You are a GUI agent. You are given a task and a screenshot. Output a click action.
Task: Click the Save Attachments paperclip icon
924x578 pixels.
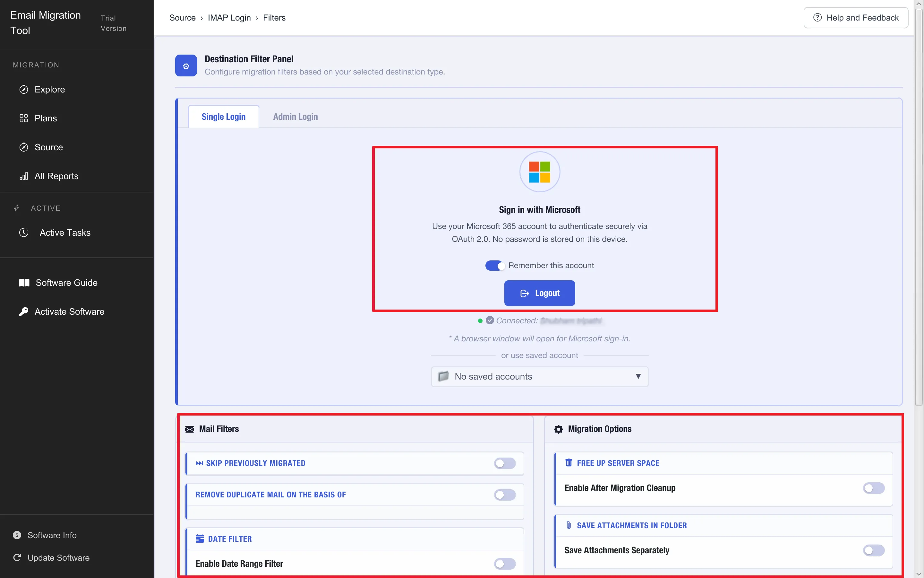[569, 525]
